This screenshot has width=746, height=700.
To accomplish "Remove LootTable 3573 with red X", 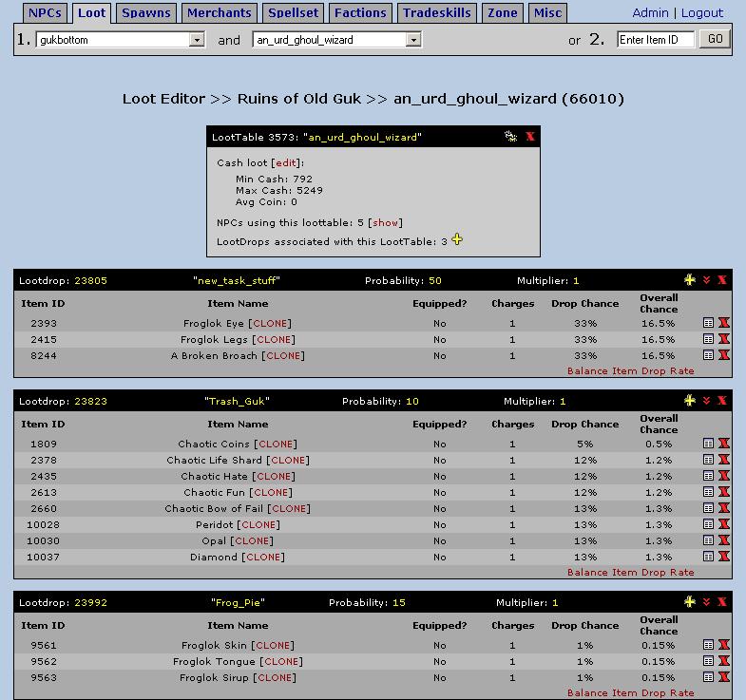I will click(x=529, y=137).
